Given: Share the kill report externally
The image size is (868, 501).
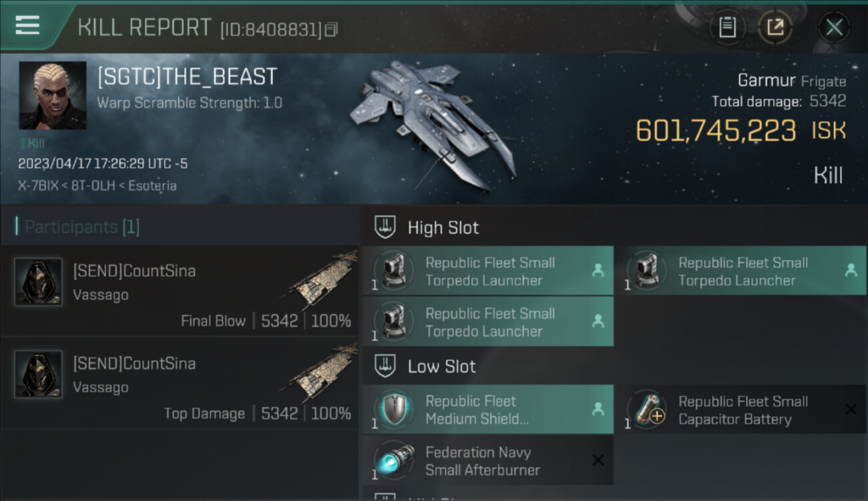Looking at the screenshot, I should [775, 27].
